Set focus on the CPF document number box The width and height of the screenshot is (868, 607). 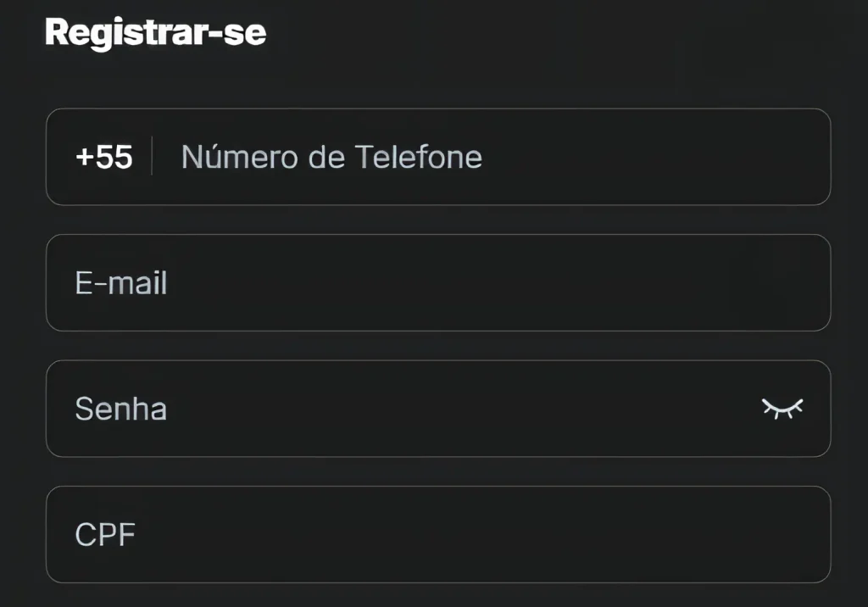coord(438,534)
